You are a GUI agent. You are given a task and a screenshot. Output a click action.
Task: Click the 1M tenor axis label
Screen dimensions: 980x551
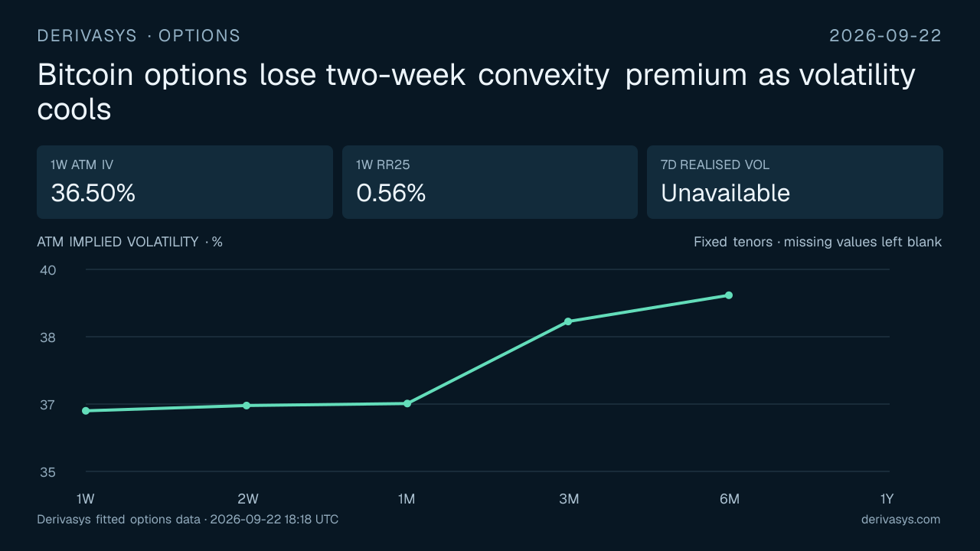point(407,499)
